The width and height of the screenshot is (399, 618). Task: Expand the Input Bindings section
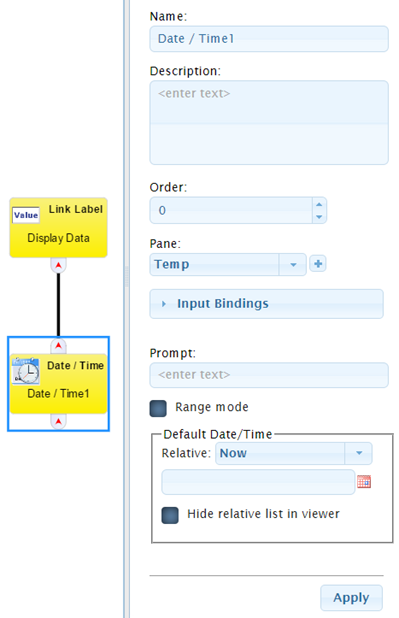[267, 303]
